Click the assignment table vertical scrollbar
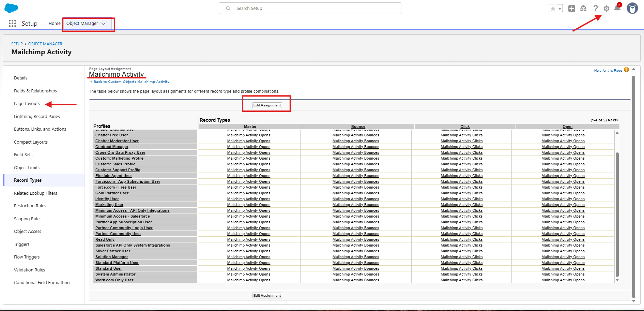 click(617, 215)
